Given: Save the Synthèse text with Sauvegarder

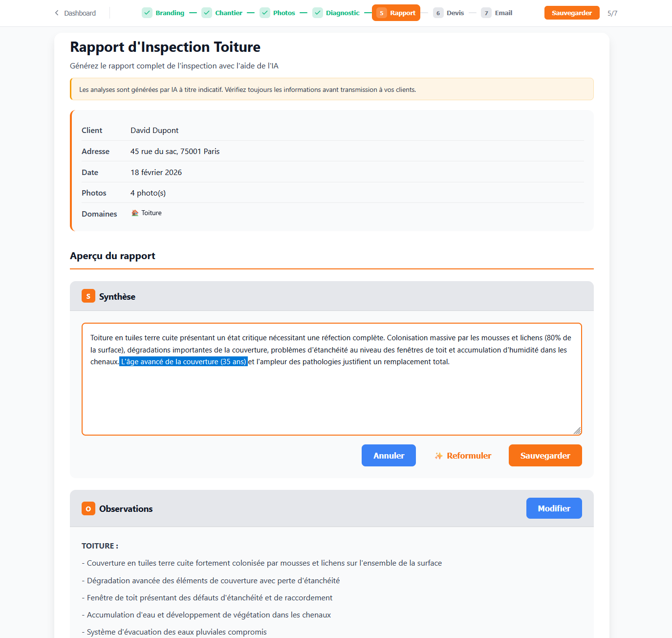Looking at the screenshot, I should tap(545, 456).
